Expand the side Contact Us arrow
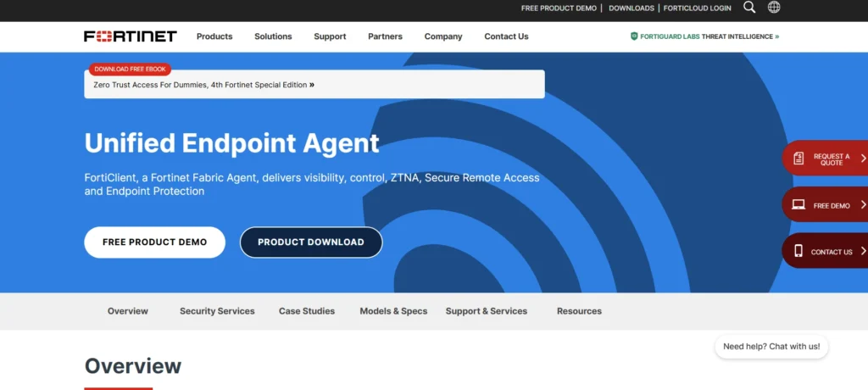 (863, 251)
